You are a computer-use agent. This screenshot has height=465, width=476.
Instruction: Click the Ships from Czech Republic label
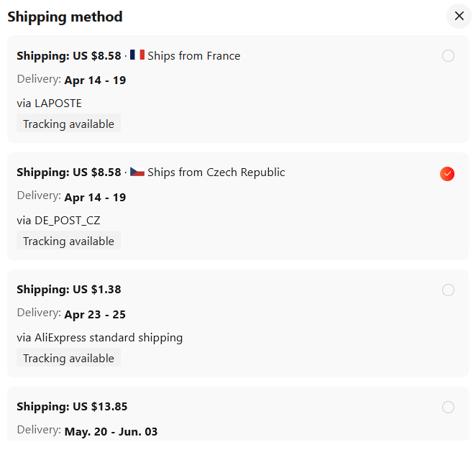[216, 172]
